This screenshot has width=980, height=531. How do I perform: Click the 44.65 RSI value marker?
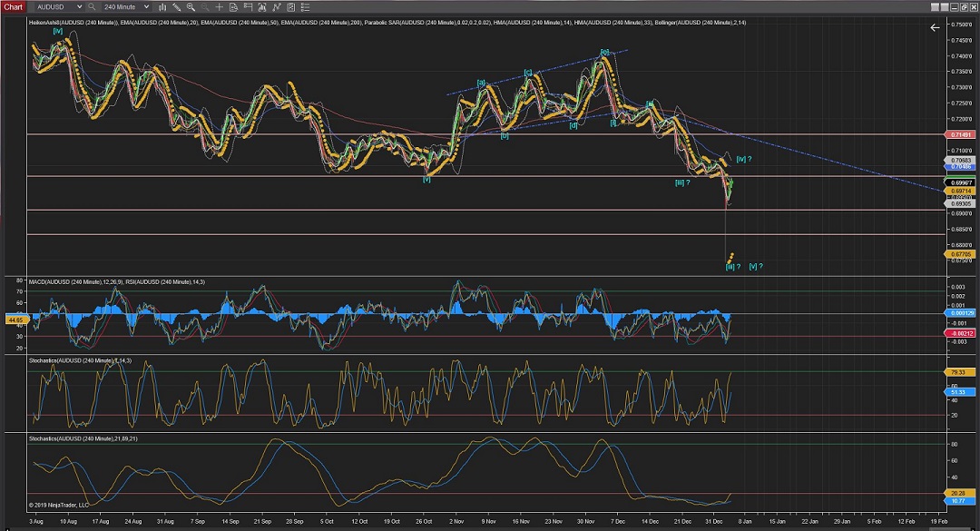point(15,320)
